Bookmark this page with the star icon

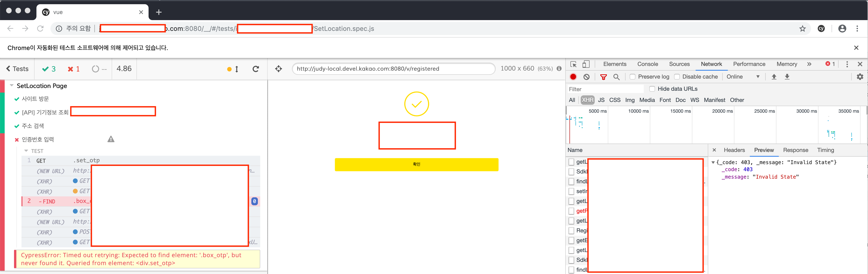pos(802,29)
